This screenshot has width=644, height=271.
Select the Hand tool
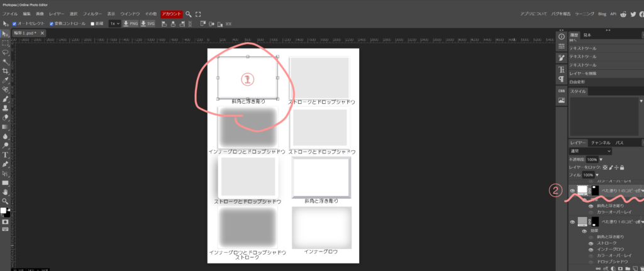click(x=5, y=192)
